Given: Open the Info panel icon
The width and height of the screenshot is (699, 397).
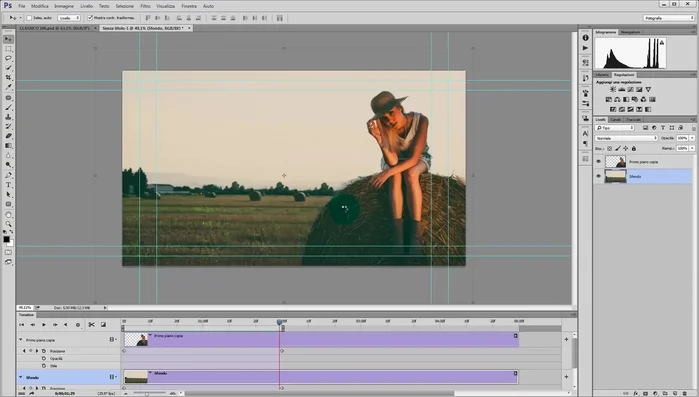Looking at the screenshot, I should click(585, 38).
